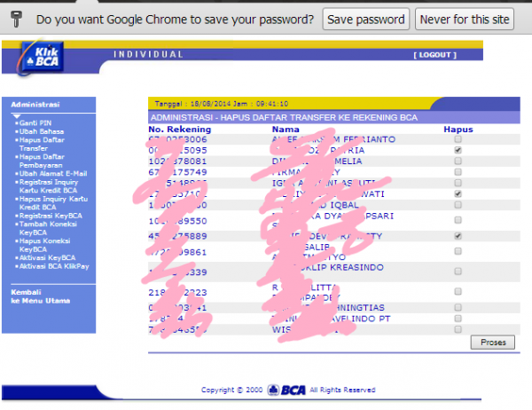Click the Save password button
This screenshot has height=410, width=532.
pyautogui.click(x=364, y=19)
